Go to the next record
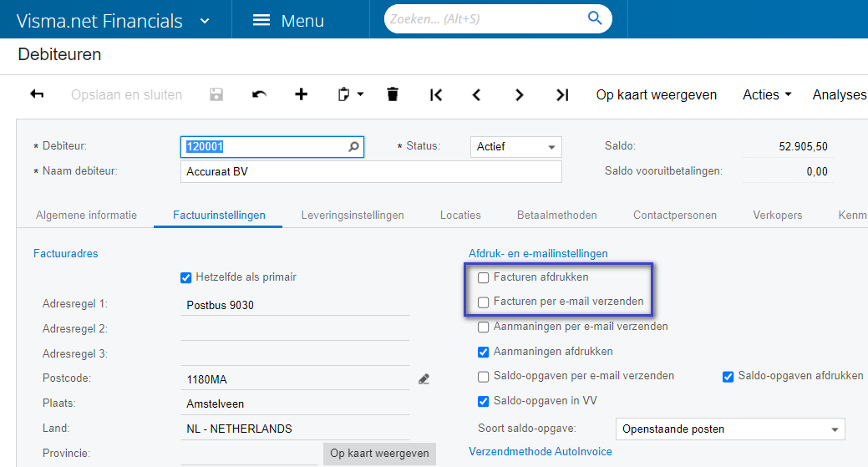The height and width of the screenshot is (467, 868). [519, 95]
